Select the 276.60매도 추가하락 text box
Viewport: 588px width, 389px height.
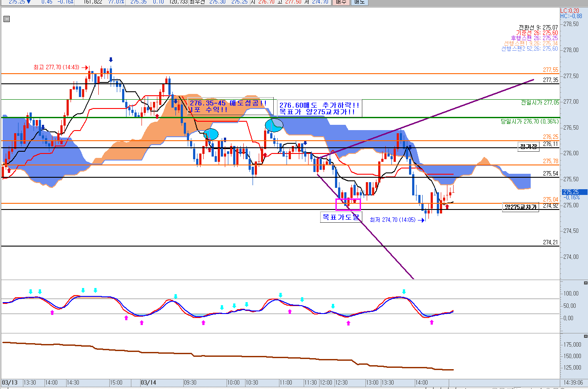(x=320, y=108)
